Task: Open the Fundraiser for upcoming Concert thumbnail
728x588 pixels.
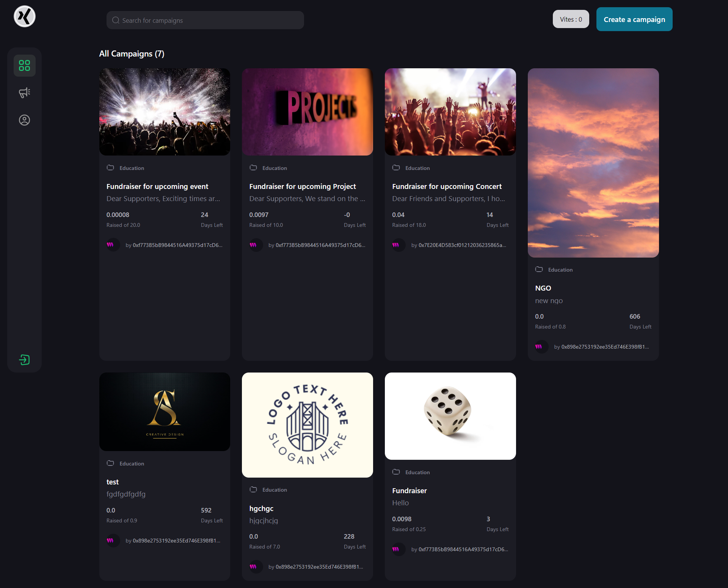Action: (x=450, y=112)
